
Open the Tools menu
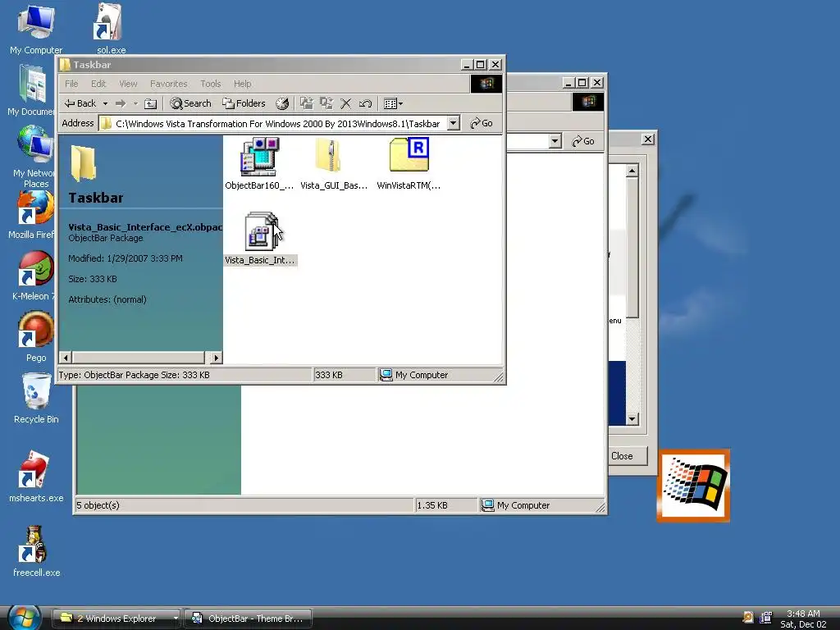(x=211, y=84)
